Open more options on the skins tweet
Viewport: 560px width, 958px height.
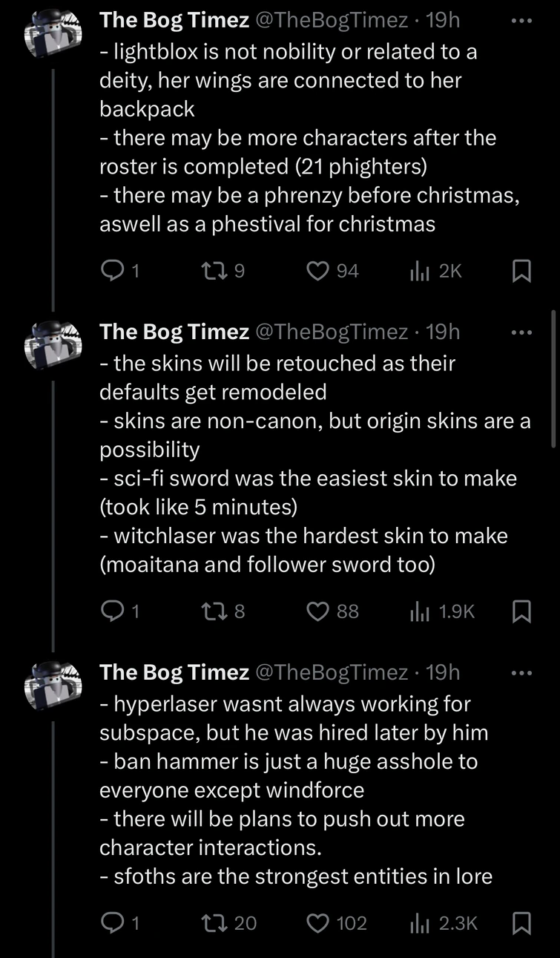click(x=521, y=332)
